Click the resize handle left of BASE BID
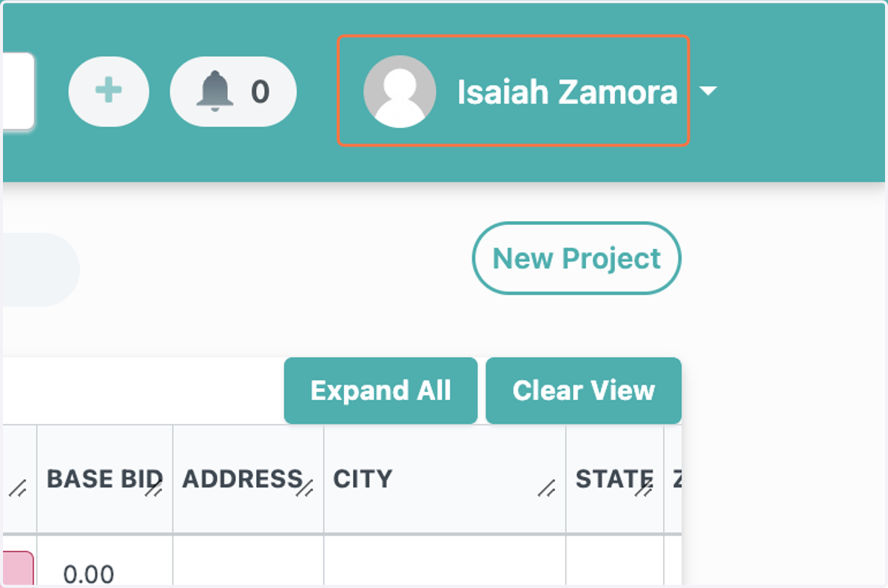888x588 pixels. coord(19,488)
